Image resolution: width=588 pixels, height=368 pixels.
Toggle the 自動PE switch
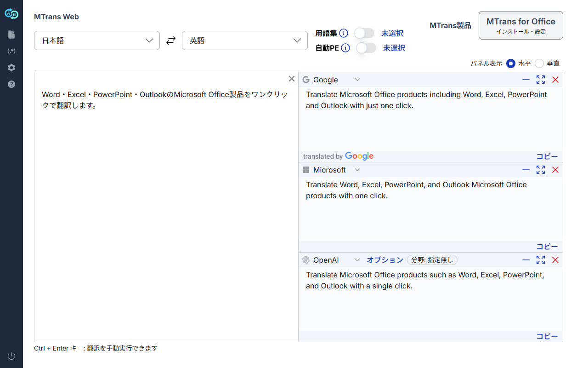coord(366,48)
